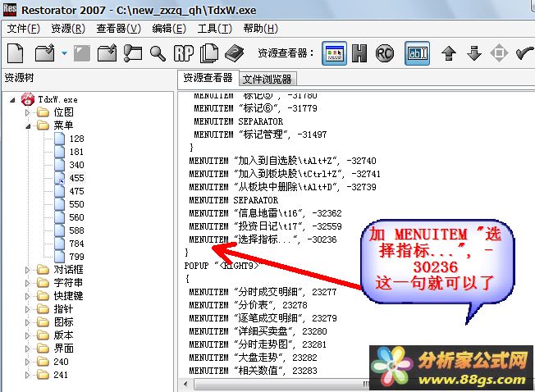Click the line MENUITEM "大盘走势", 23282
This screenshot has height=392, width=535.
(x=253, y=358)
